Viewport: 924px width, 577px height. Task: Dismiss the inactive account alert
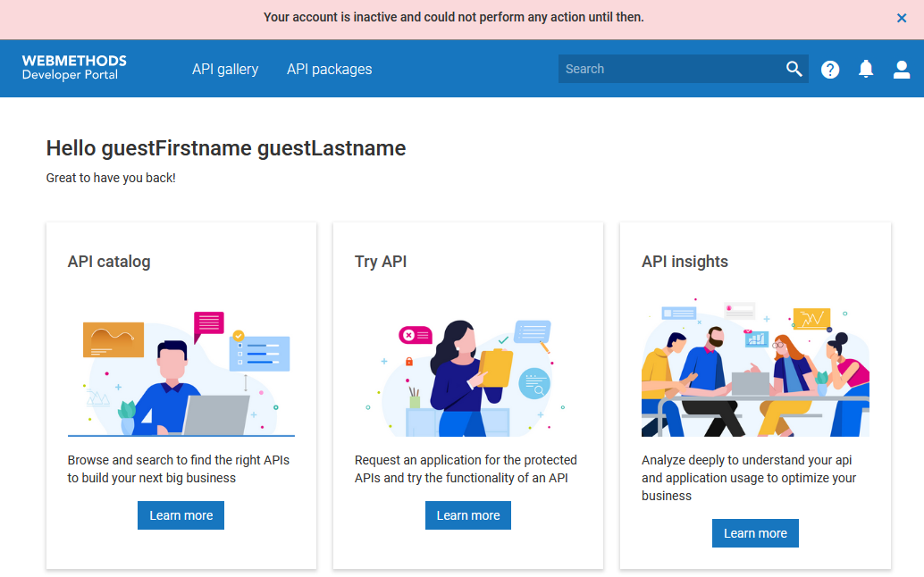902,18
